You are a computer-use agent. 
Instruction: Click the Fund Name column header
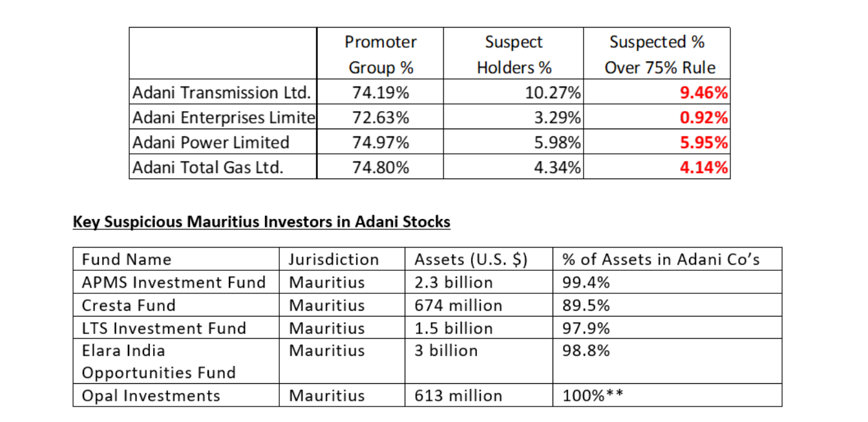click(x=127, y=260)
